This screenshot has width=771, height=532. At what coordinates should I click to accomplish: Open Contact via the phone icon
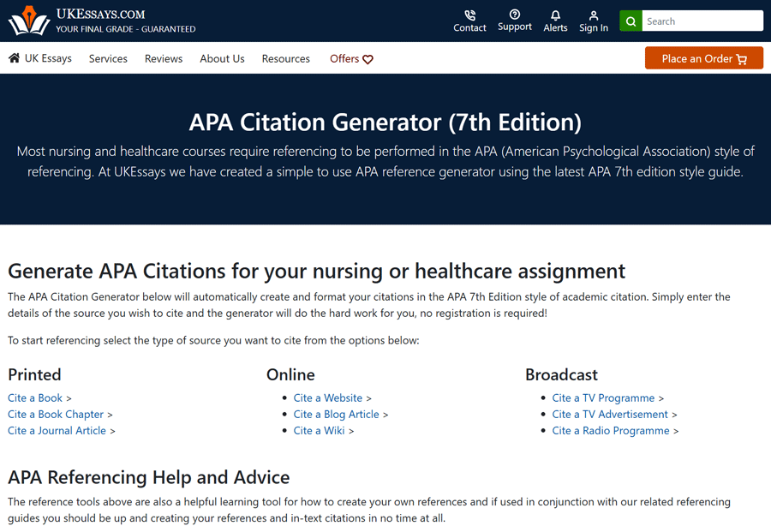469,15
